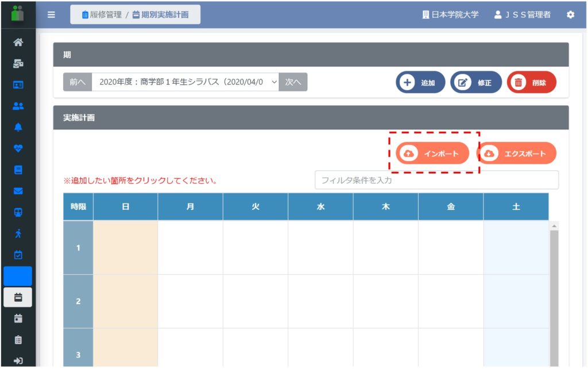
Task: Click the 火 column header
Action: (x=256, y=206)
